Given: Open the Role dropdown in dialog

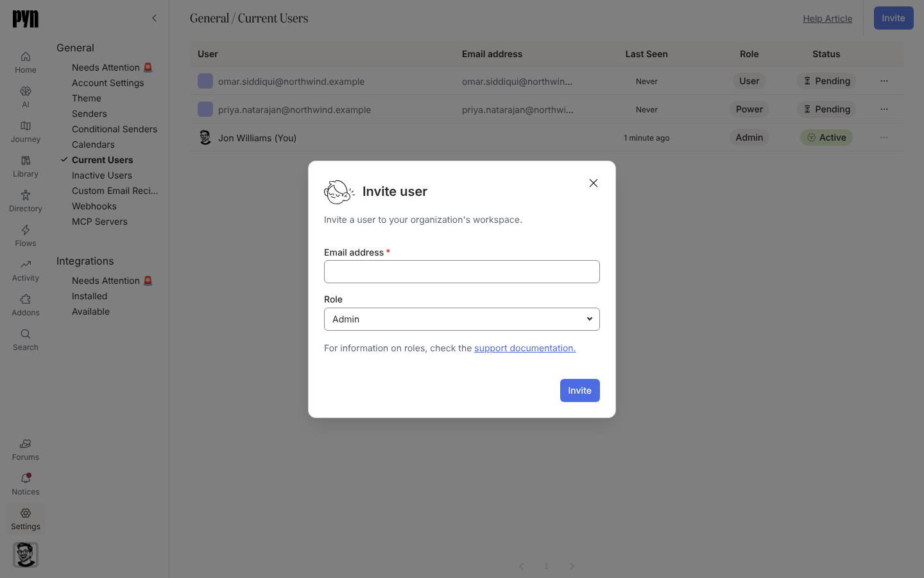Looking at the screenshot, I should [x=462, y=319].
